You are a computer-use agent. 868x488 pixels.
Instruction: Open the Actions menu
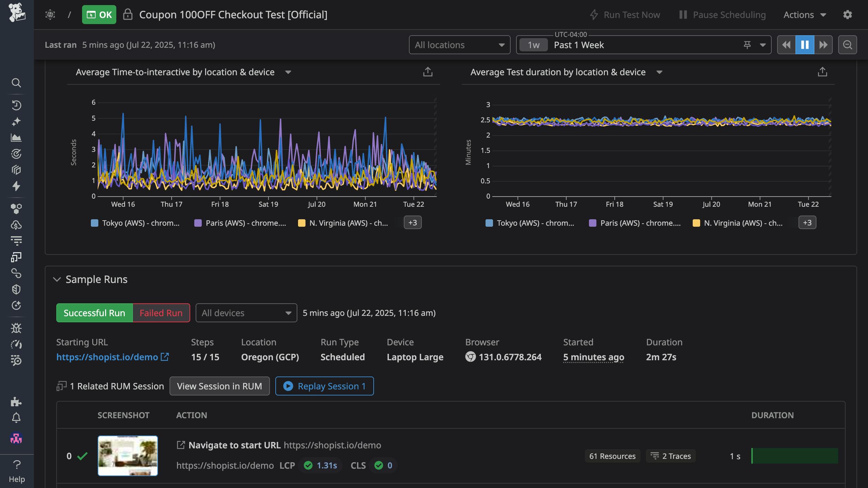805,15
